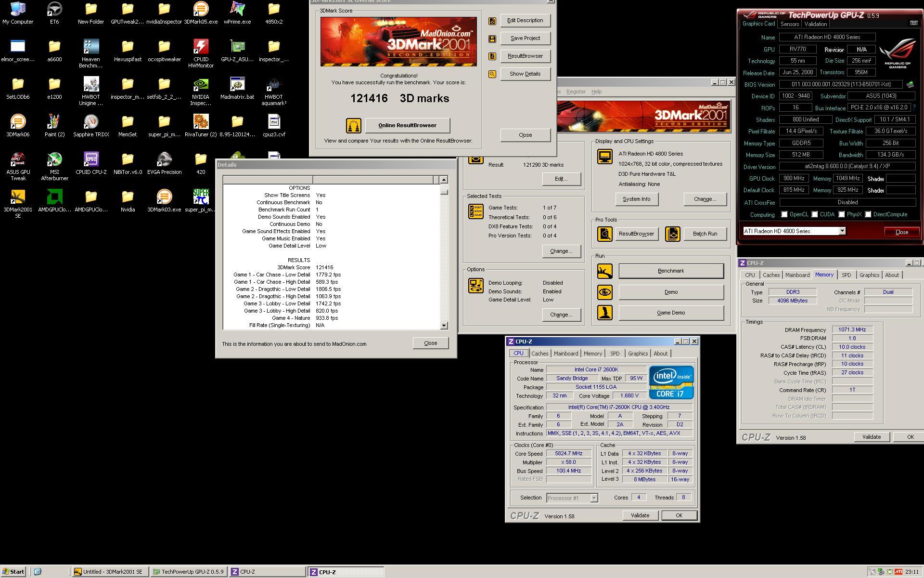Image resolution: width=924 pixels, height=578 pixels.
Task: Enable the OpenCL checkbox in GPU-Z
Action: (x=784, y=214)
